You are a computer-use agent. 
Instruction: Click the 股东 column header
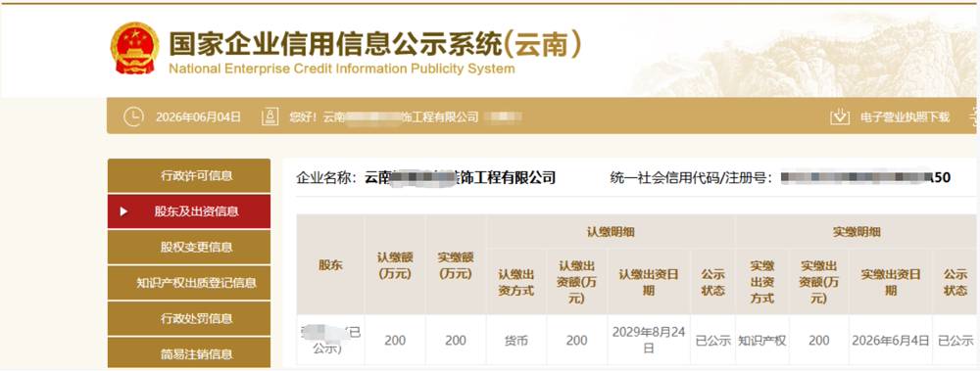coord(330,265)
